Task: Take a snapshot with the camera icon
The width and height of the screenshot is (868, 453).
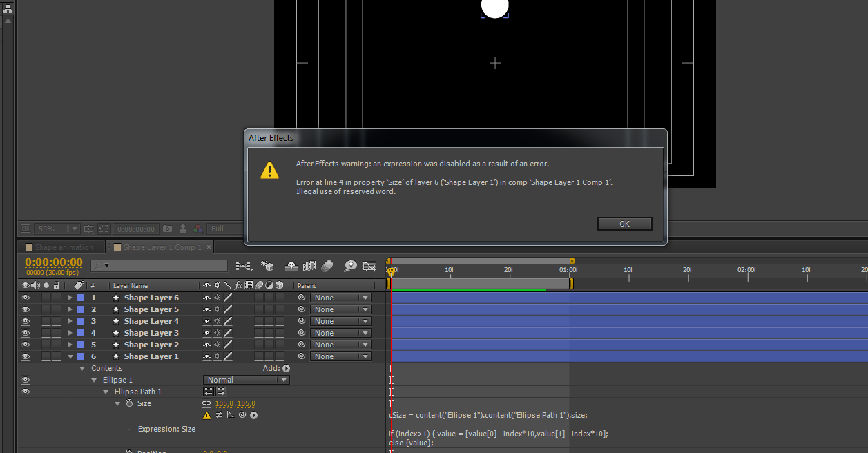Action: click(x=167, y=229)
